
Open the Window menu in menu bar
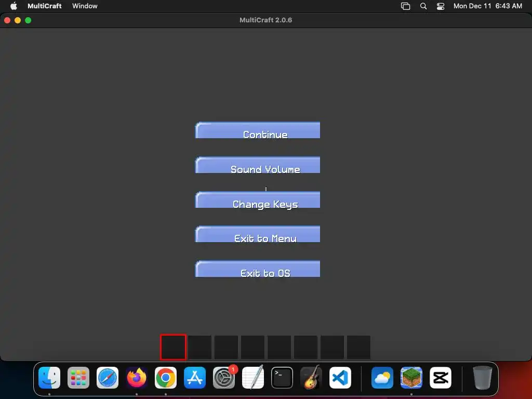85,6
